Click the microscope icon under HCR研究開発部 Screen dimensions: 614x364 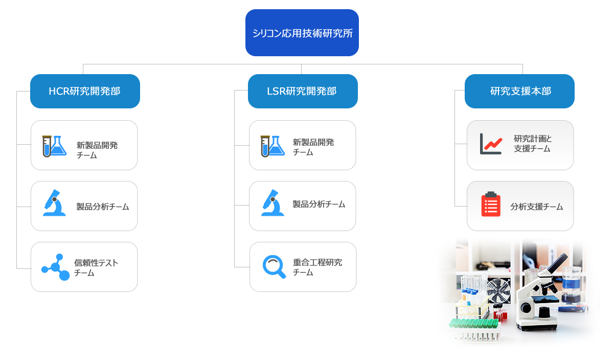54,203
